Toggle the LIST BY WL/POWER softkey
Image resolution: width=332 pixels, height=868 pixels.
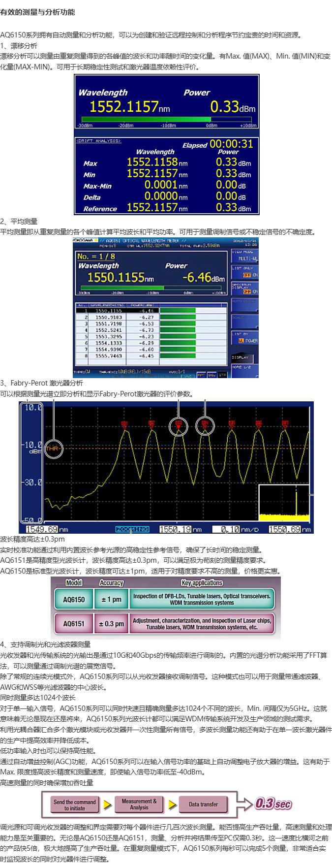coord(244,338)
